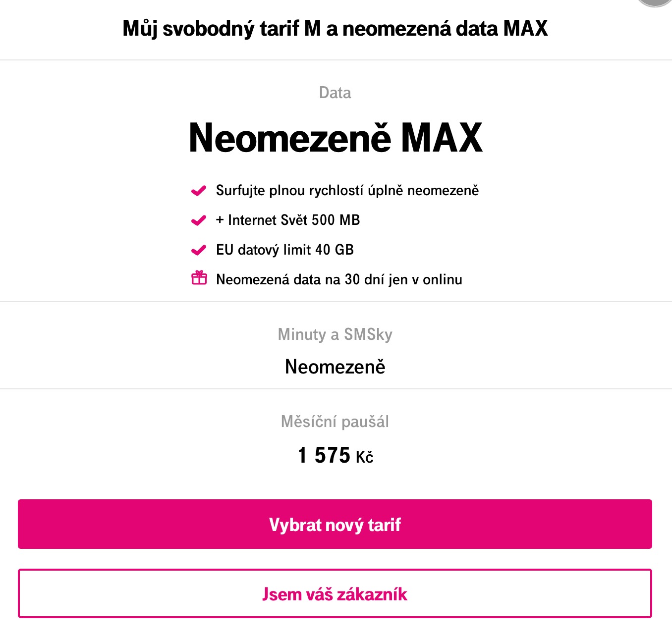Click Neomezeně value under Minuty a SMSky

point(335,367)
